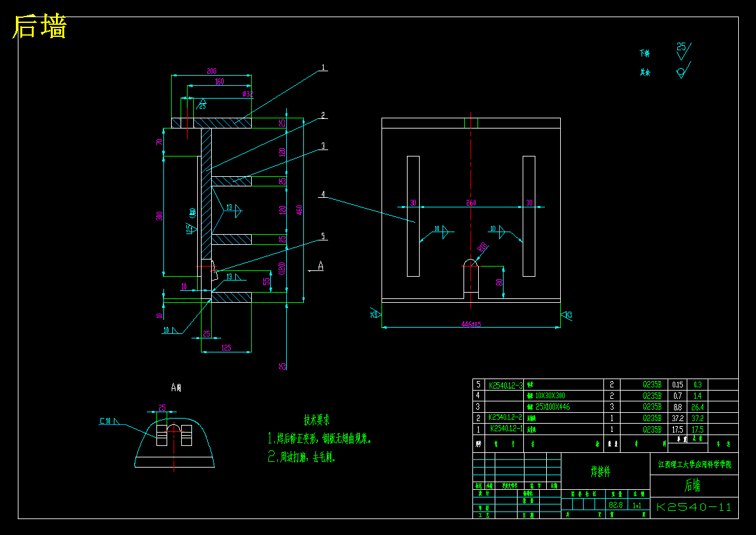Click the 25 dimension above A view

point(162,408)
